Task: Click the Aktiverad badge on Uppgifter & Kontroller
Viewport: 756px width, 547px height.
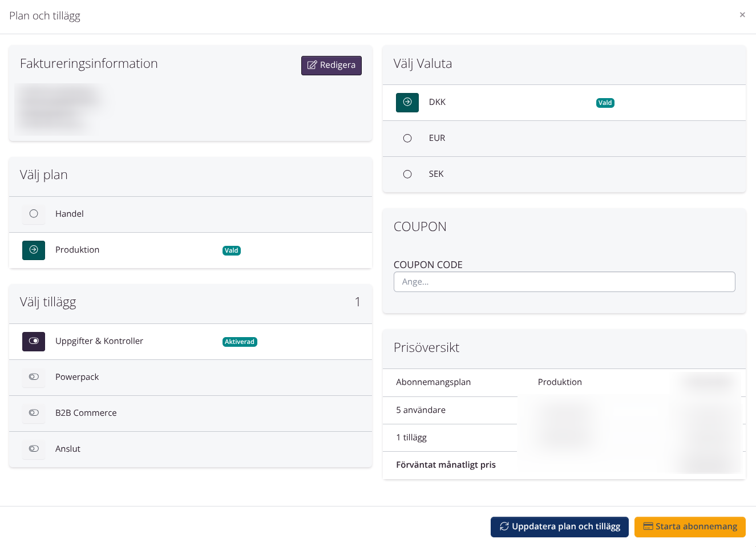Action: 240,342
